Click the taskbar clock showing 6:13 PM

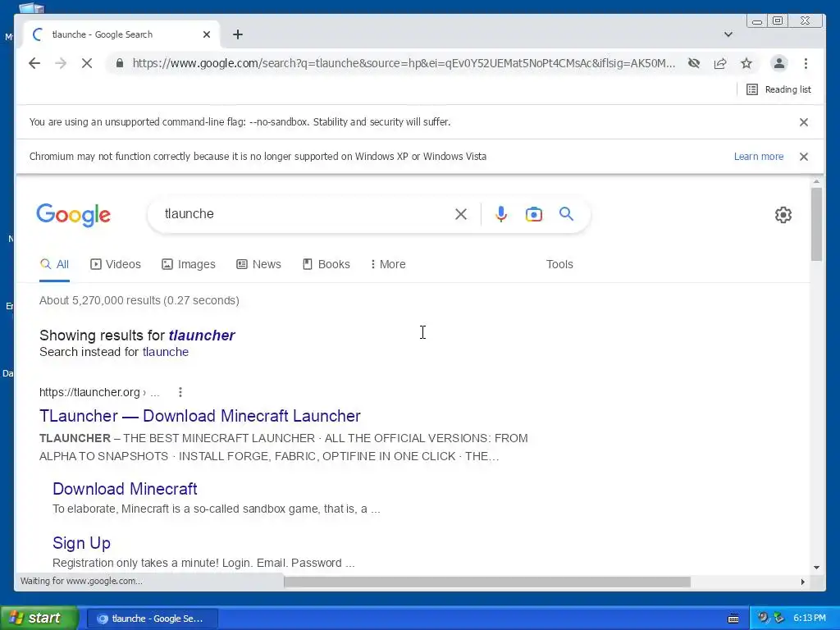[810, 619]
